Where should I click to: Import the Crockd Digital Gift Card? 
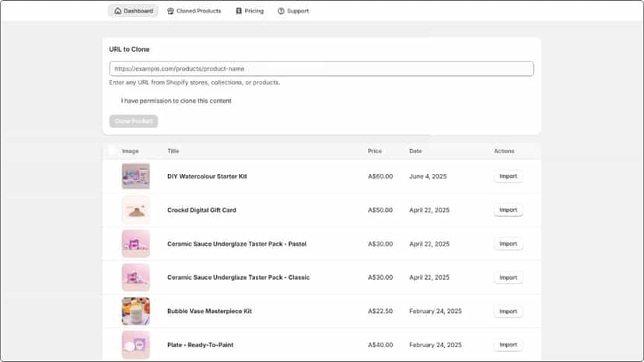[x=508, y=210]
